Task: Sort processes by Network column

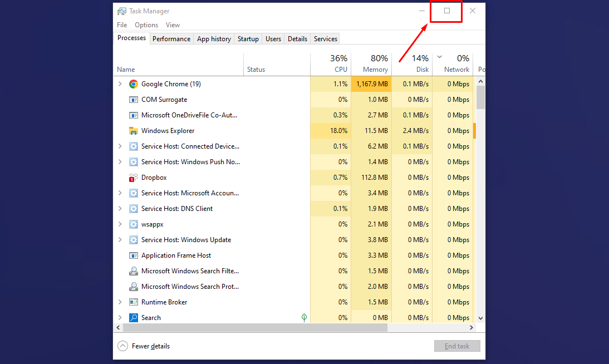Action: (x=453, y=63)
